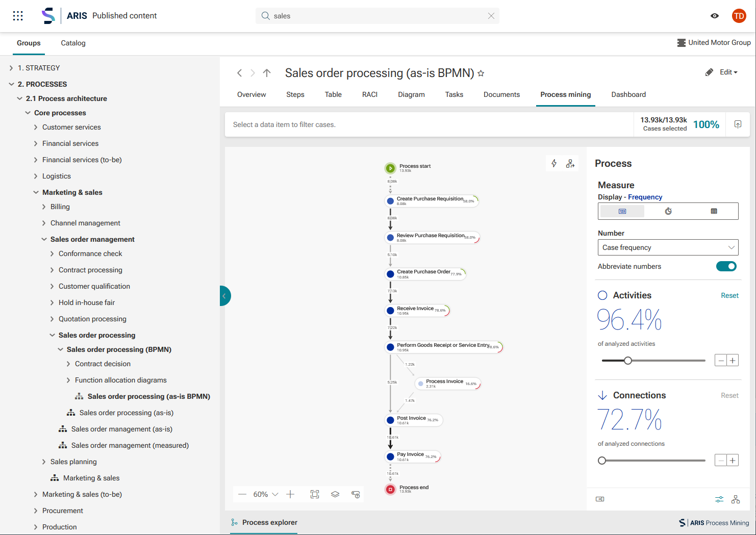Increase Activities with the plus button
Image resolution: width=756 pixels, height=535 pixels.
click(x=733, y=361)
